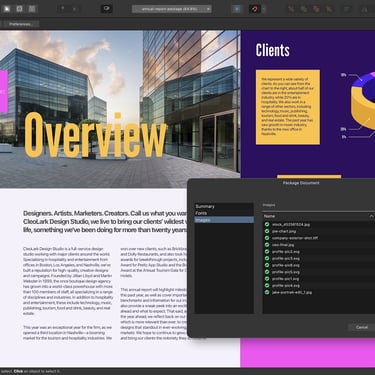Open the snapping options dropdown arrow
Image resolution: width=375 pixels, height=375 pixels.
click(x=264, y=9)
